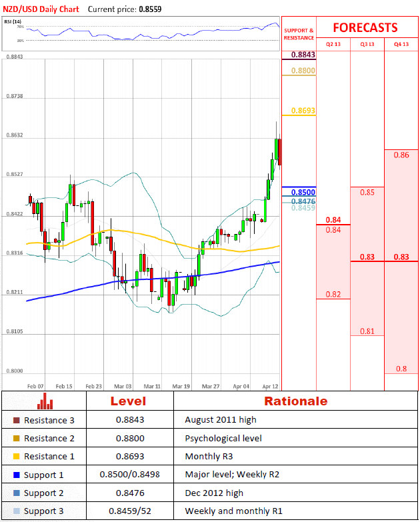
Task: Click the 0.8800 level cell in table
Action: (x=130, y=438)
